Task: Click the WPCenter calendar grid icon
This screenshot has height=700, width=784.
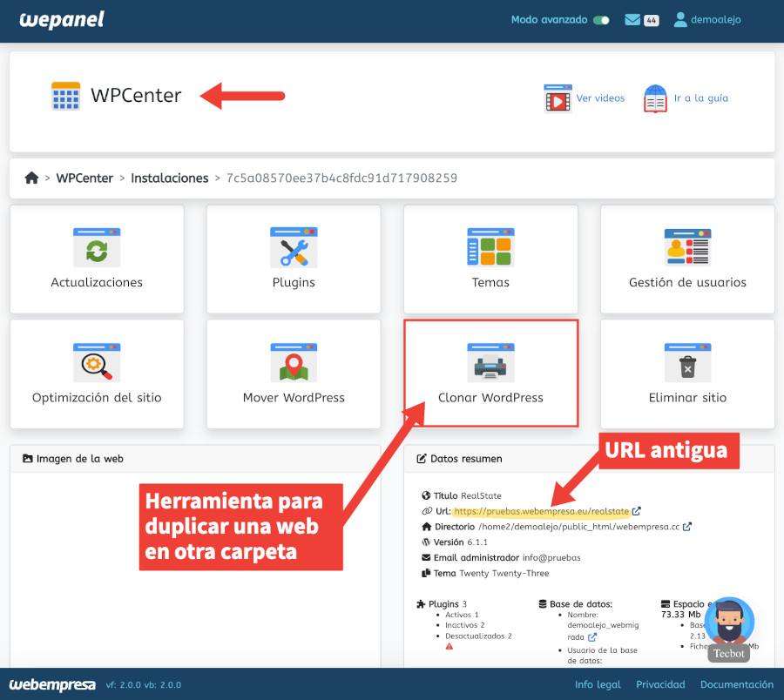Action: point(66,96)
